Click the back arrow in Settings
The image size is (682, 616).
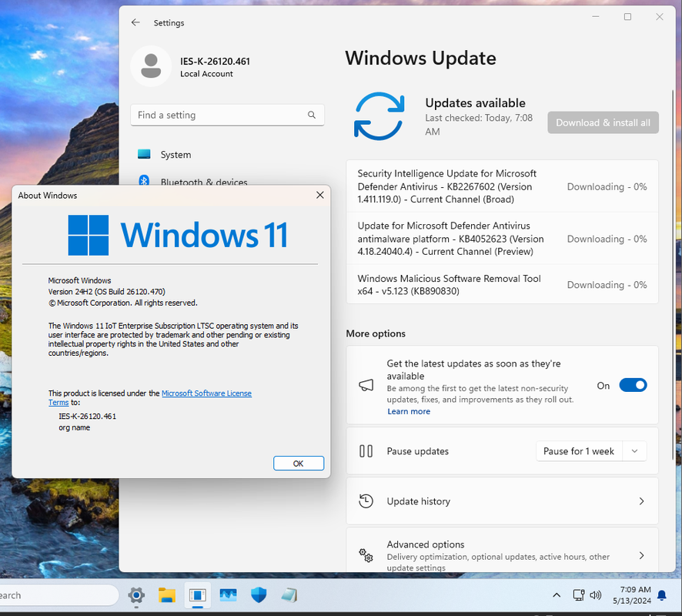(135, 22)
